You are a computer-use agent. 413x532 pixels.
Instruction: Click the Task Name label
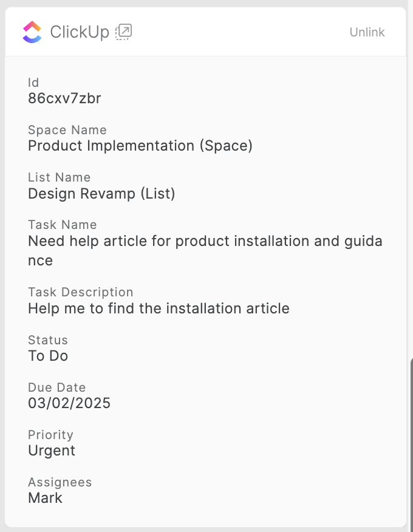tap(63, 225)
